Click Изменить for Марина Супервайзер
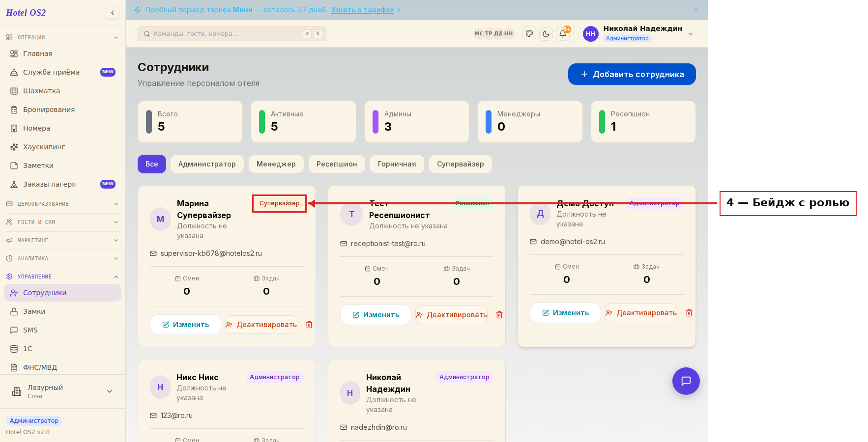The image size is (868, 442). tap(185, 325)
